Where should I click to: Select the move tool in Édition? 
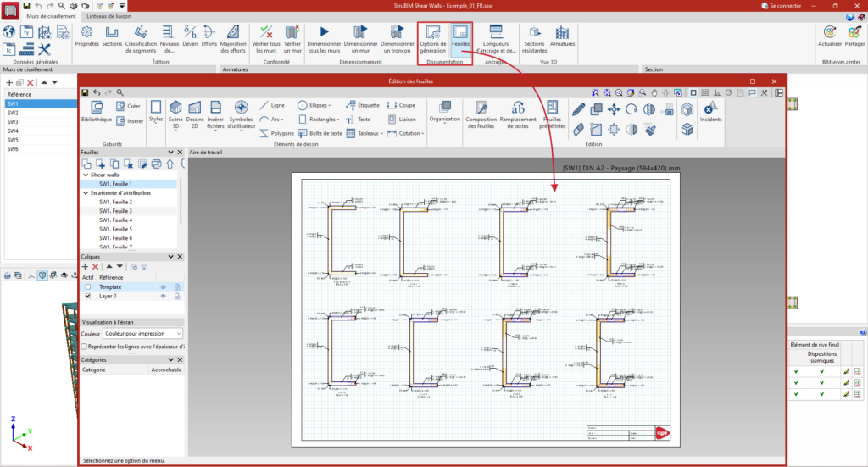(x=614, y=109)
